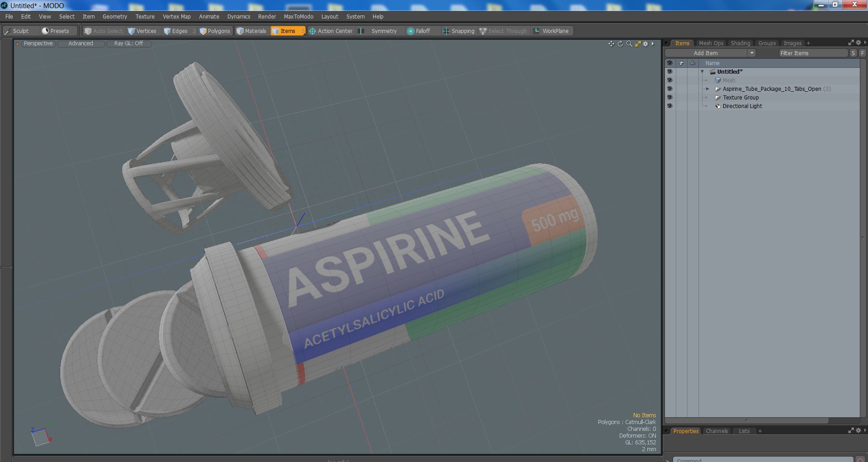The width and height of the screenshot is (868, 462).
Task: Hide the Texture Group item
Action: tap(669, 97)
